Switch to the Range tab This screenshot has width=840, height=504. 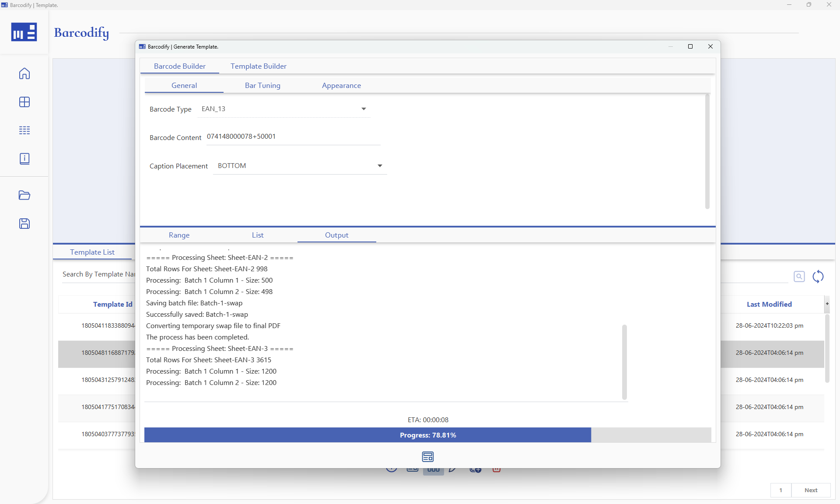[x=179, y=235]
